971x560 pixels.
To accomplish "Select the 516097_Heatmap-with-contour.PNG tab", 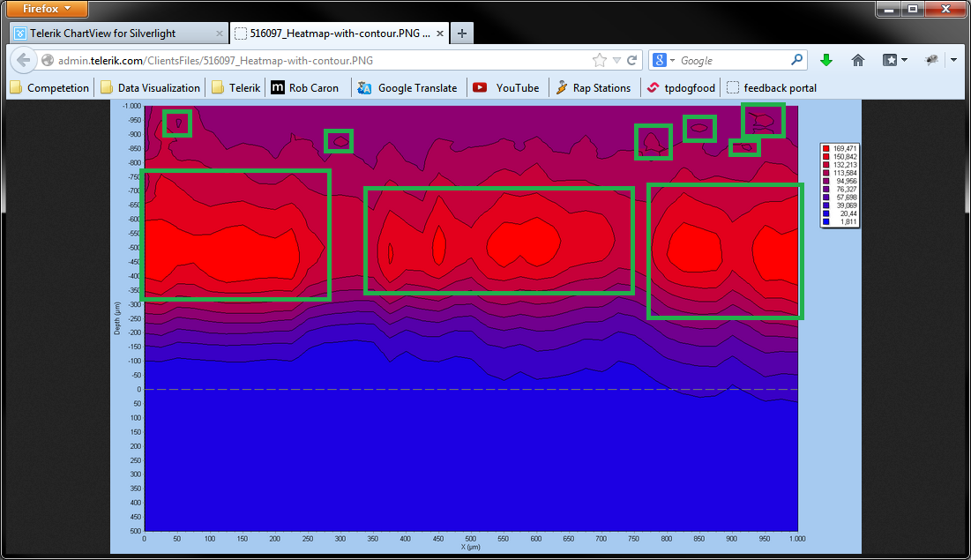I will pos(340,34).
